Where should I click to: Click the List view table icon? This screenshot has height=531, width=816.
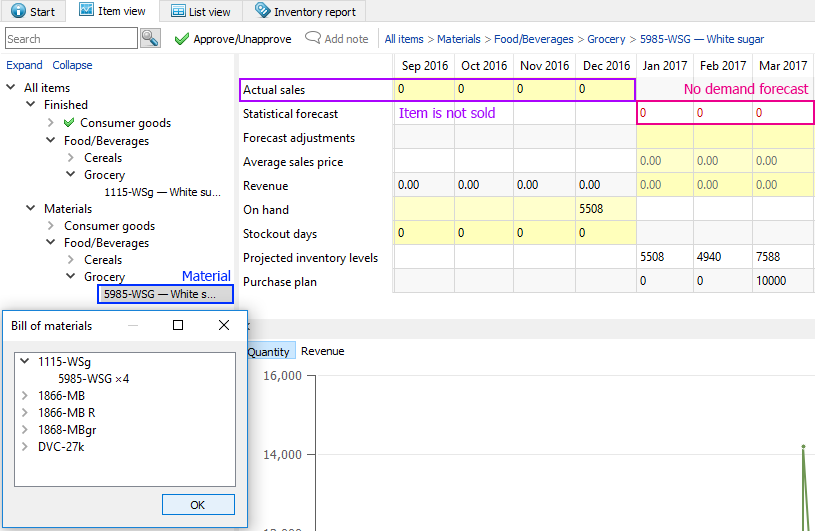178,11
